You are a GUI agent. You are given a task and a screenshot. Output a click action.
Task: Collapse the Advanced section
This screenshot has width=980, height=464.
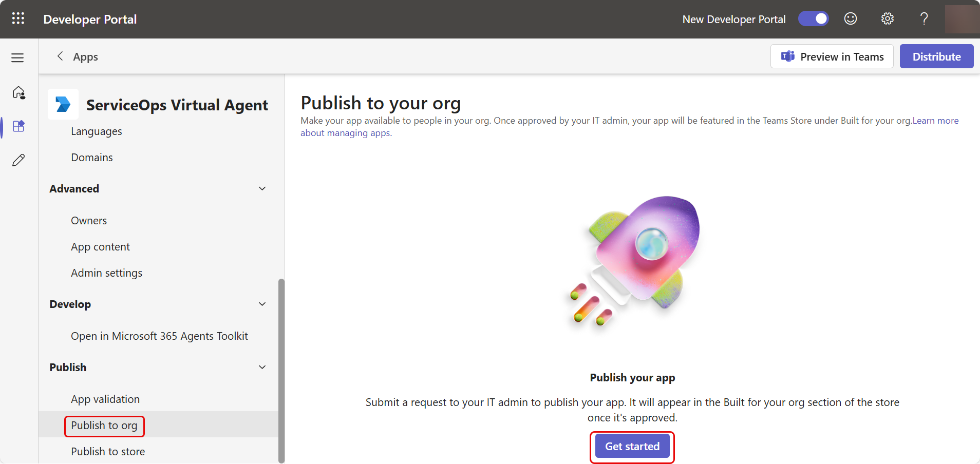pyautogui.click(x=262, y=189)
